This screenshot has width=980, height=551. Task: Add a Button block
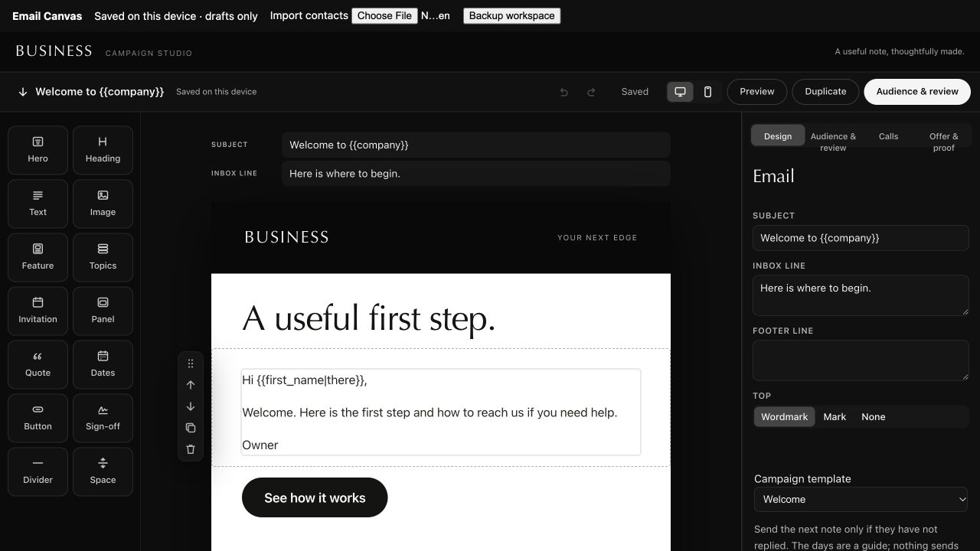pyautogui.click(x=38, y=418)
